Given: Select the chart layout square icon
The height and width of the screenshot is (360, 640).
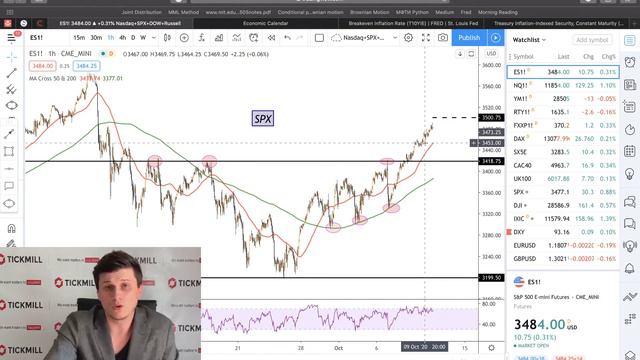Looking at the screenshot, I should [319, 38].
